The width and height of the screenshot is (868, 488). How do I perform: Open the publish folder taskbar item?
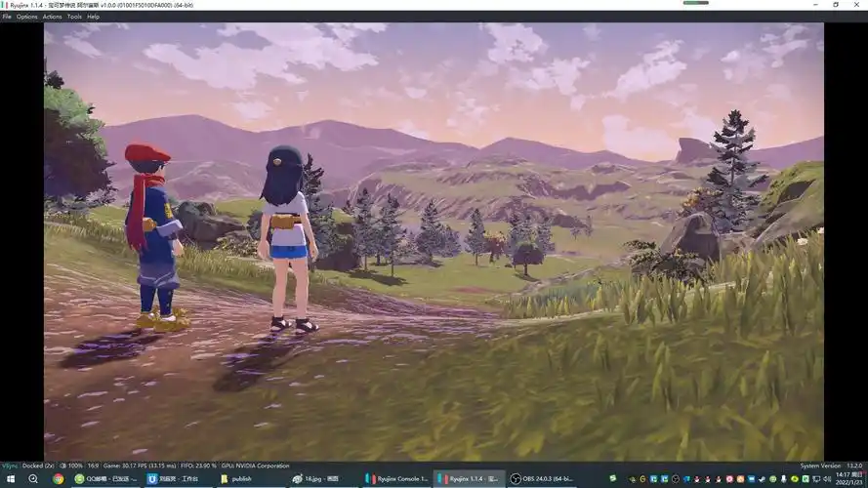click(249, 479)
